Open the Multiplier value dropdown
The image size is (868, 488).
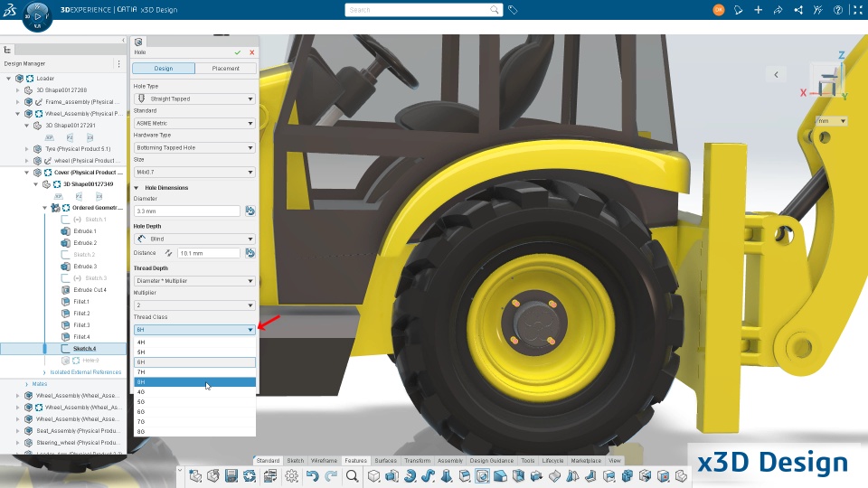click(194, 305)
